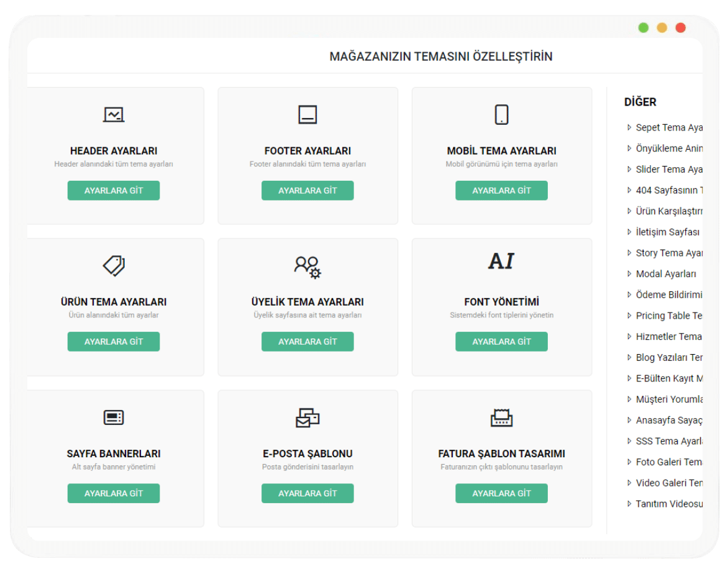Click the Ürün Tema price tag icon
This screenshot has width=728, height=574.
(114, 265)
